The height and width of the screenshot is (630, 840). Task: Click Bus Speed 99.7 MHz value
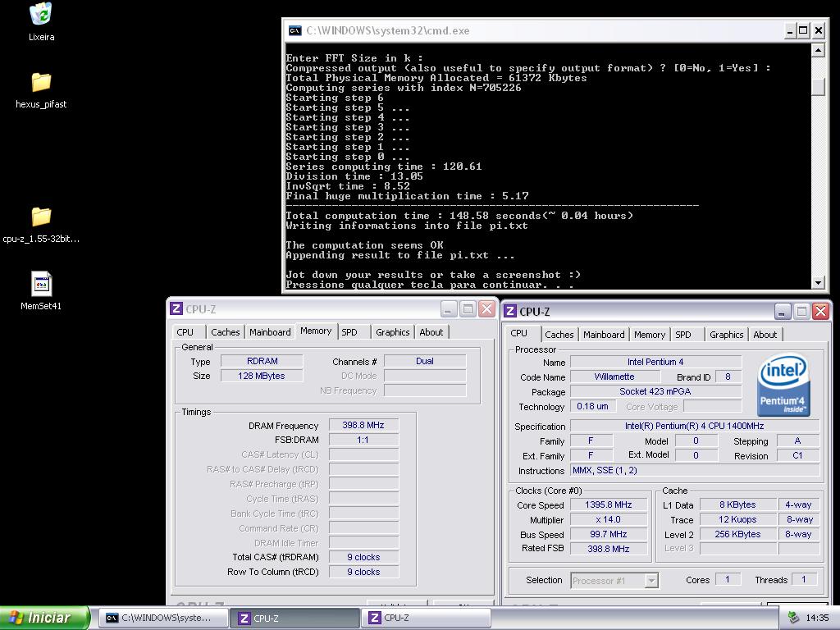[609, 534]
